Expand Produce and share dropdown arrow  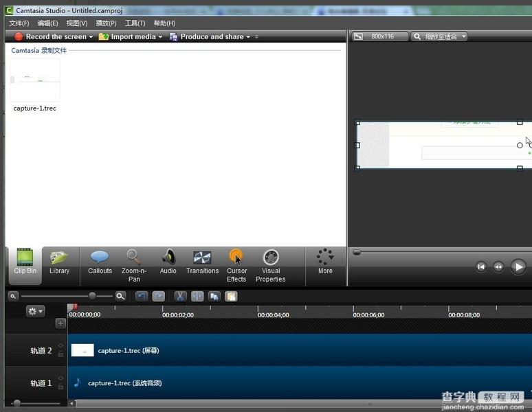pyautogui.click(x=248, y=37)
